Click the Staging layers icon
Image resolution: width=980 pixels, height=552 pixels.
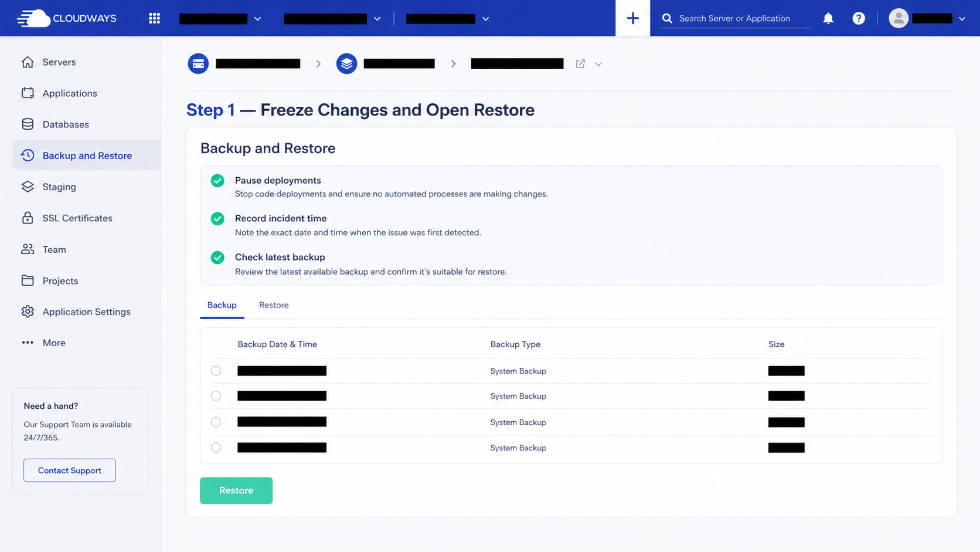[x=28, y=187]
